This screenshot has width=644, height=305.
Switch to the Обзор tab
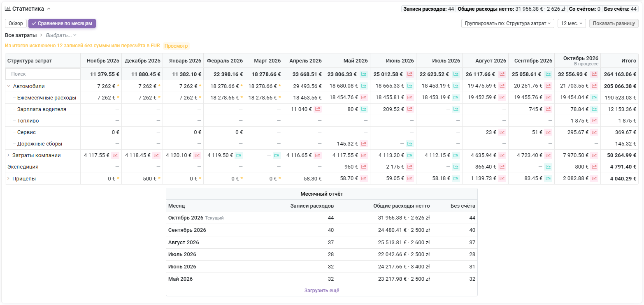(x=16, y=23)
